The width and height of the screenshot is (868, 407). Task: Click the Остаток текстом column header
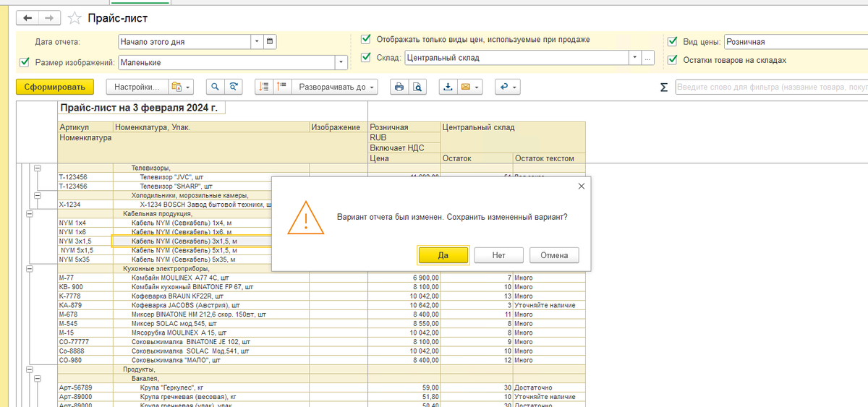click(x=549, y=158)
